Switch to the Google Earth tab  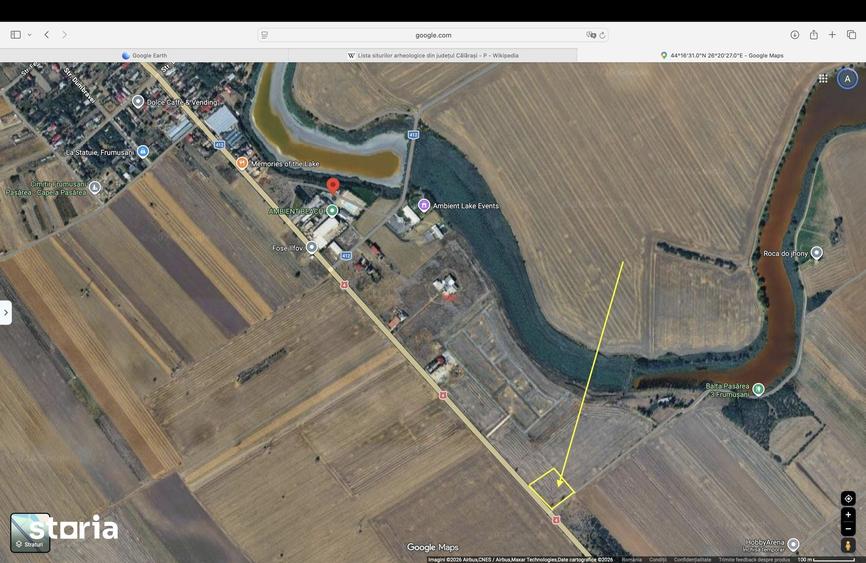(144, 55)
